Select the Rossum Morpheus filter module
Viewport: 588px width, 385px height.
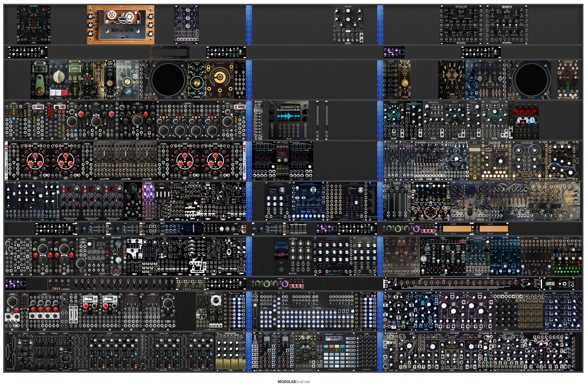click(x=278, y=201)
